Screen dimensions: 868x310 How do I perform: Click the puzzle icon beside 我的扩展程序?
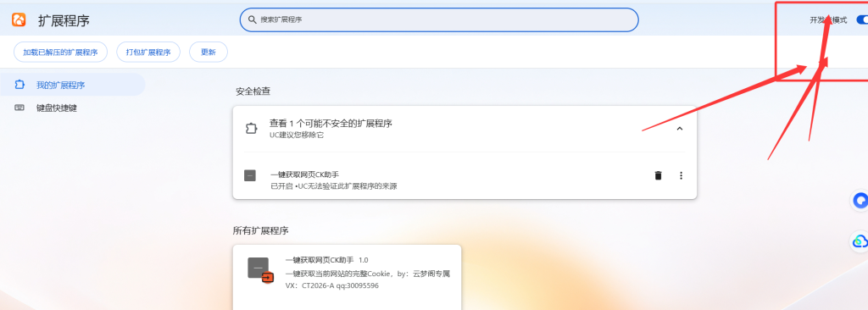(19, 85)
